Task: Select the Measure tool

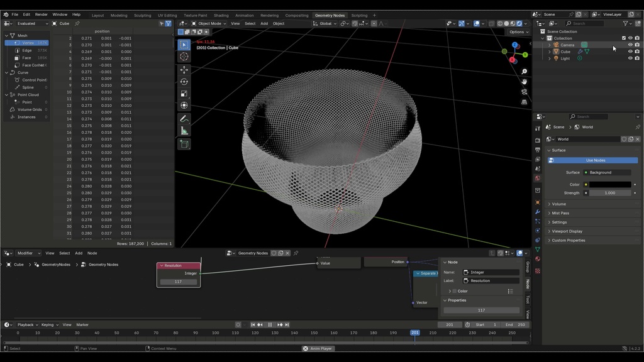Action: click(184, 131)
